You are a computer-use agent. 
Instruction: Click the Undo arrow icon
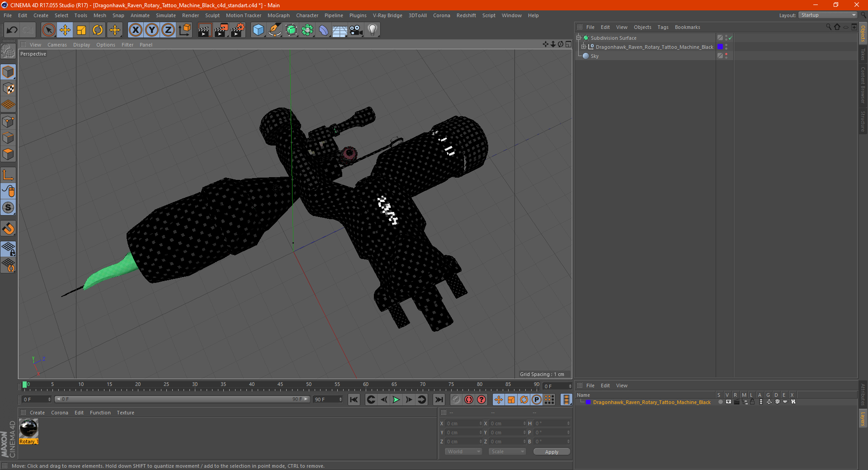click(x=12, y=30)
